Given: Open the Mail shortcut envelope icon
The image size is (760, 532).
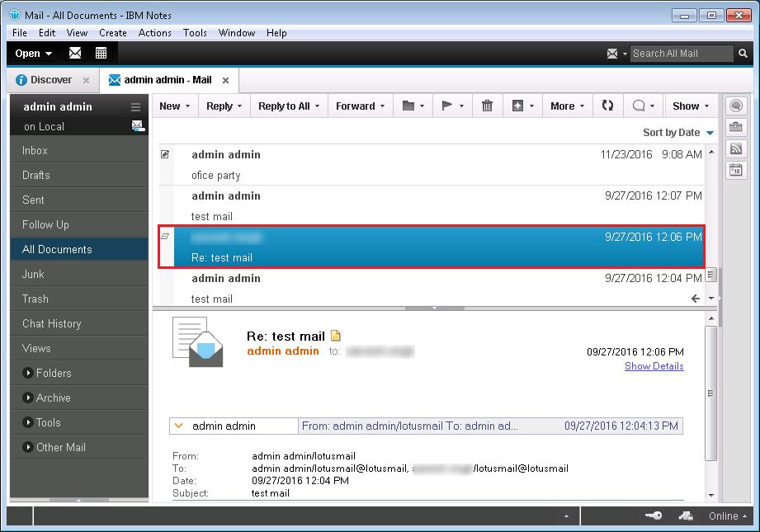Looking at the screenshot, I should (74, 53).
